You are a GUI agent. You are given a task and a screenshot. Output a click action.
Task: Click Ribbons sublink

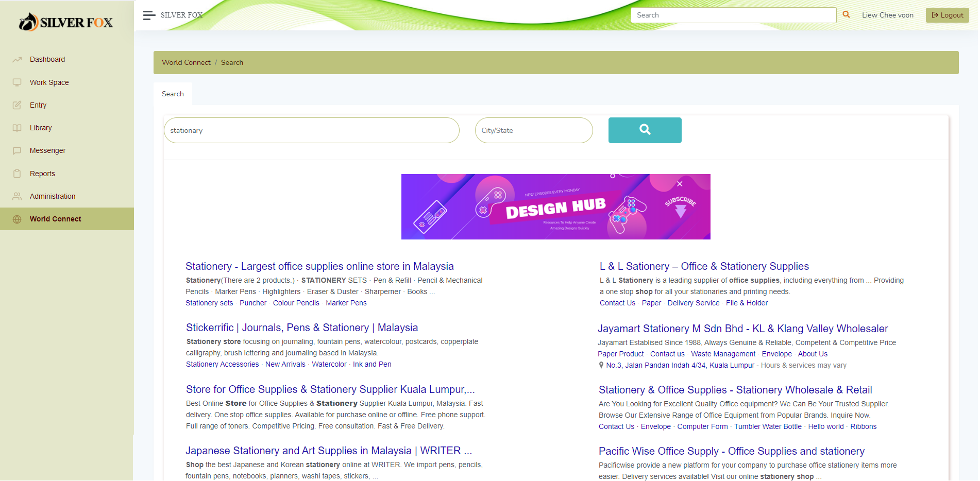click(864, 426)
